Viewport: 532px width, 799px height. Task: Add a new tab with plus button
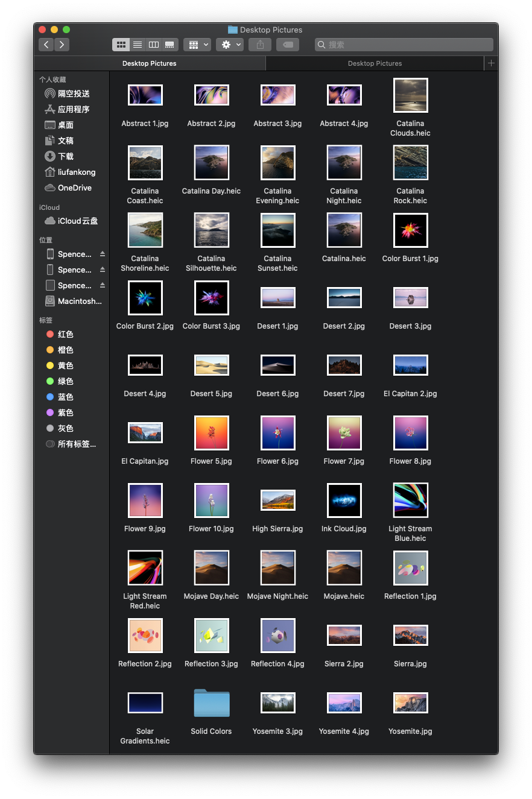tap(491, 63)
